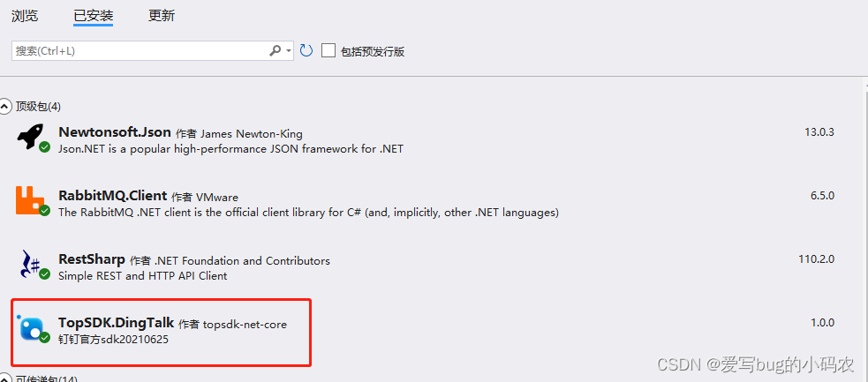Select the 已安装 tab

[94, 16]
